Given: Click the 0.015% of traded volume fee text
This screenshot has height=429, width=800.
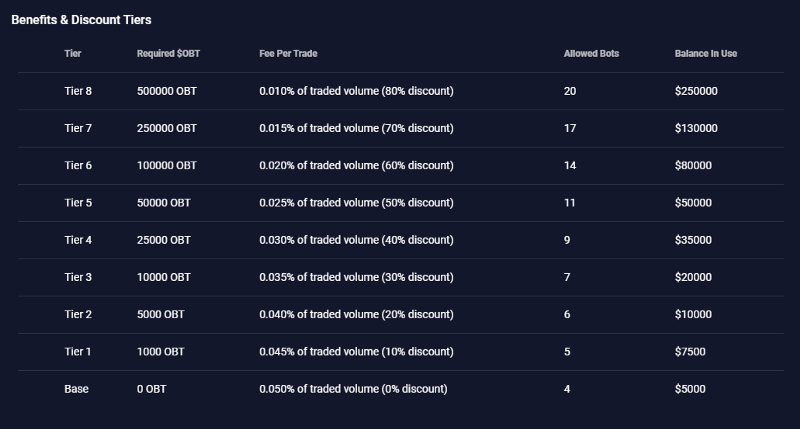Looking at the screenshot, I should 356,128.
